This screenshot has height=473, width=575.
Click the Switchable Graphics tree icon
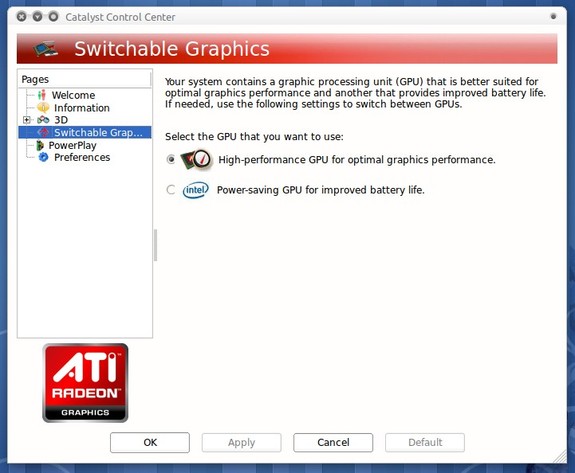pos(44,132)
